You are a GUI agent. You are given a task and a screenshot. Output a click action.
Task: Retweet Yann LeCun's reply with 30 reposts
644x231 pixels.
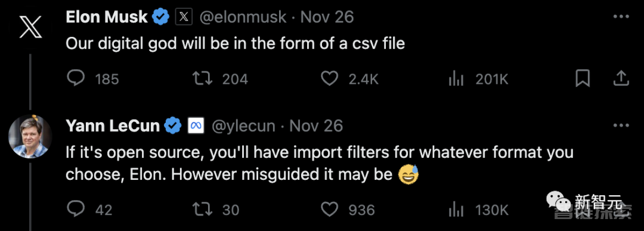pos(203,210)
